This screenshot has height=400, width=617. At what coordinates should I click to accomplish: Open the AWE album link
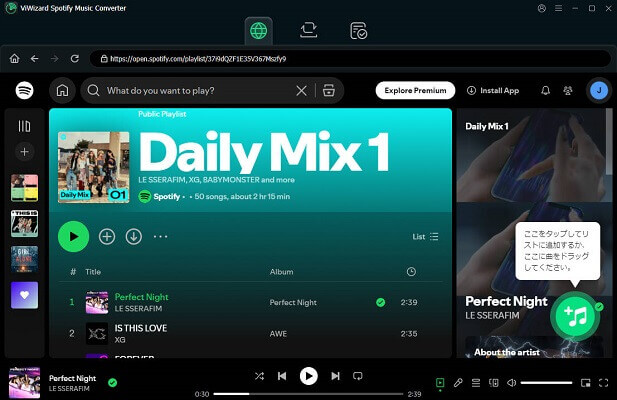click(278, 334)
